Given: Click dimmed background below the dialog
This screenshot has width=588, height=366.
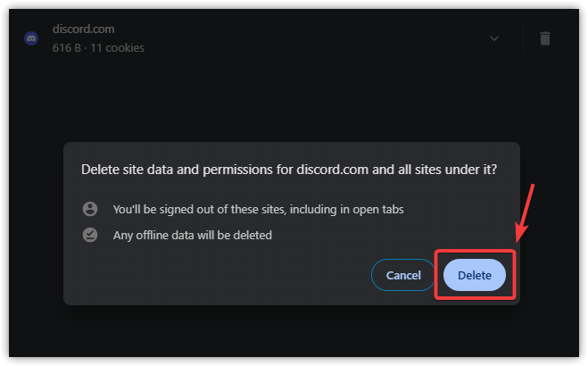Looking at the screenshot, I should point(294,335).
